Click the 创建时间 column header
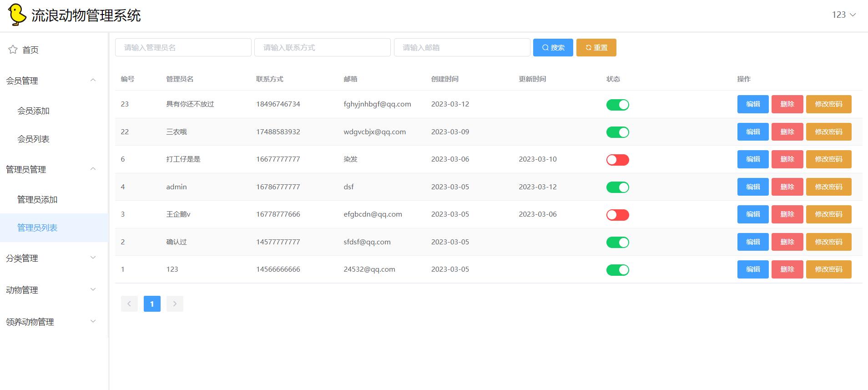 coord(444,79)
